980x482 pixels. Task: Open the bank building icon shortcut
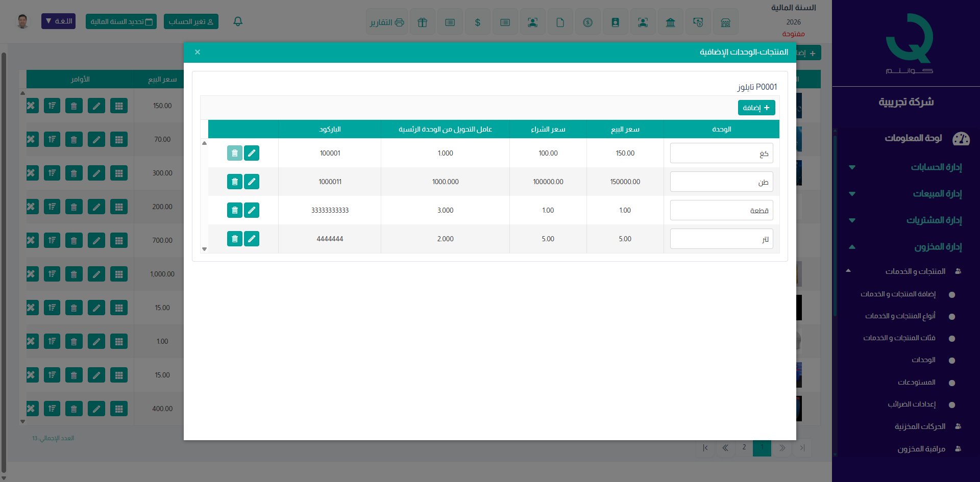click(x=670, y=22)
